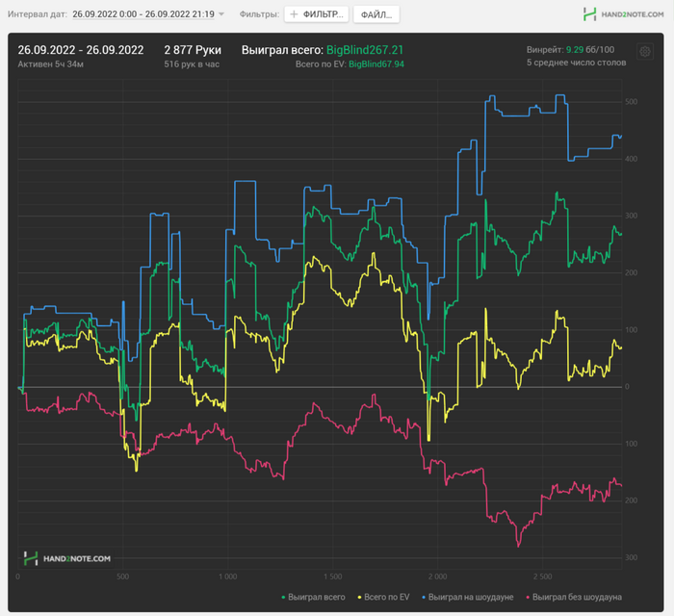Expand the date interval dropdown arrow
Image resolution: width=674 pixels, height=616 pixels.
221,14
